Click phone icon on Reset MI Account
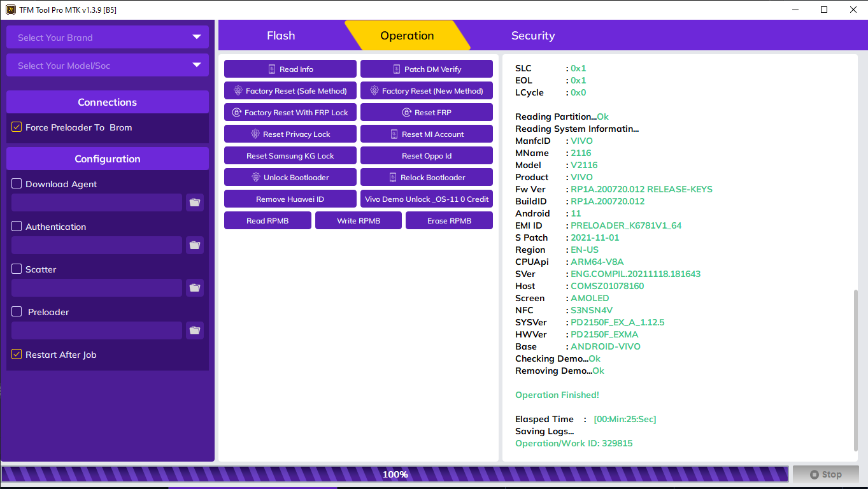Image resolution: width=868 pixels, height=489 pixels. (x=394, y=134)
